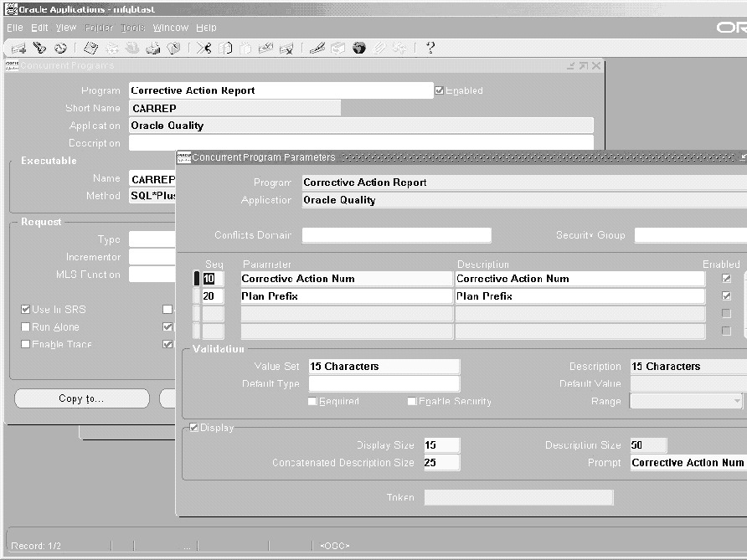The image size is (747, 560).
Task: Select record indicator for sequence 20 row
Action: (196, 295)
